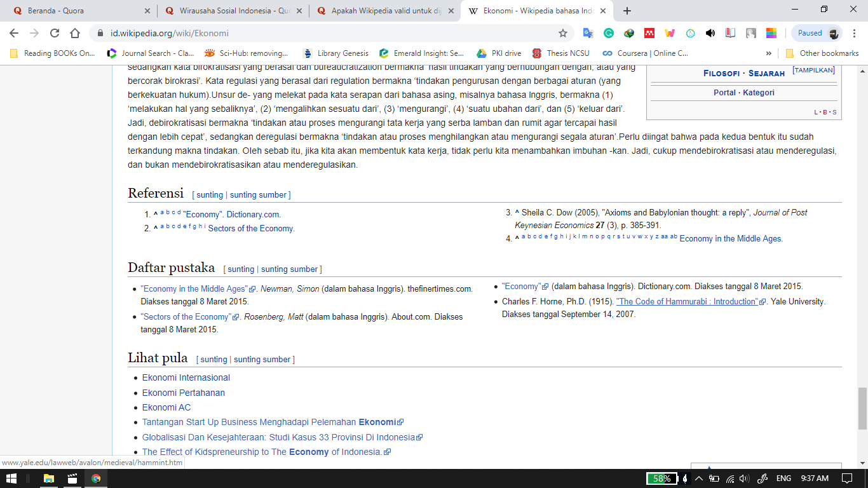Image resolution: width=868 pixels, height=488 pixels.
Task: Click the page vertical scrollbar thumb
Action: point(862,408)
